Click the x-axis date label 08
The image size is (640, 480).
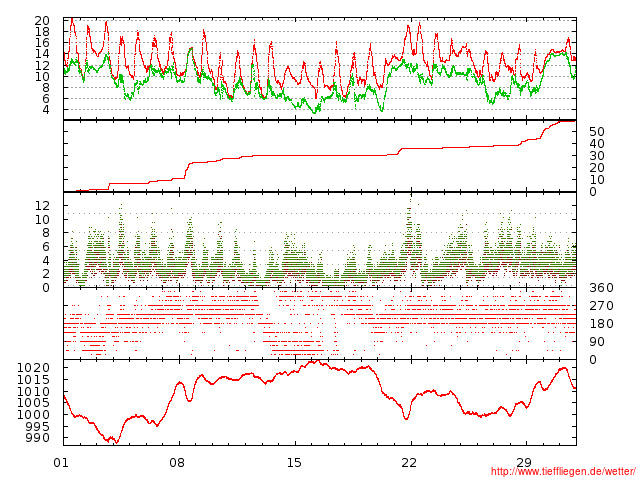[x=177, y=462]
